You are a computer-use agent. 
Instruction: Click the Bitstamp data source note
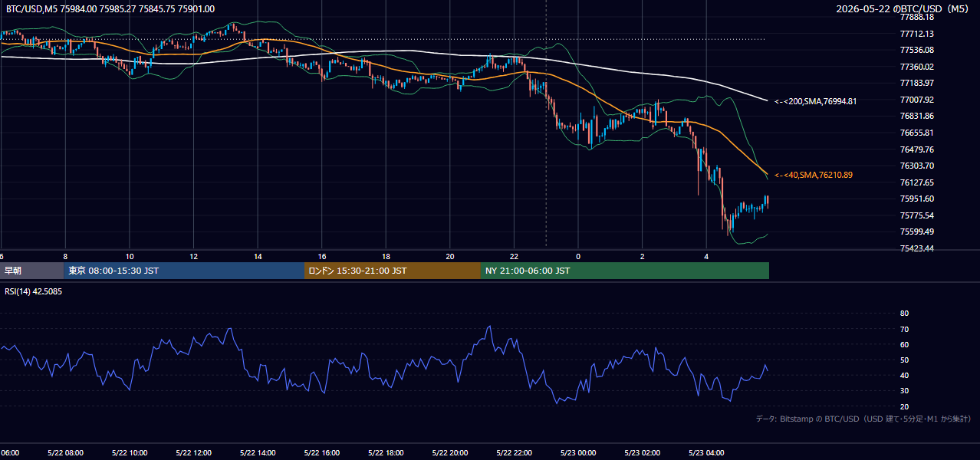(x=863, y=419)
